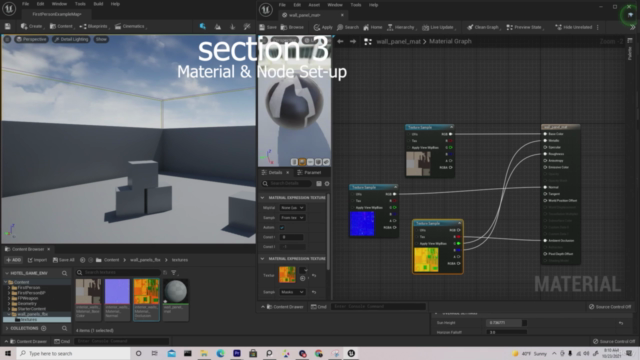This screenshot has height=360, width=640.
Task: Click Perspective viewport mode button
Action: 31,39
